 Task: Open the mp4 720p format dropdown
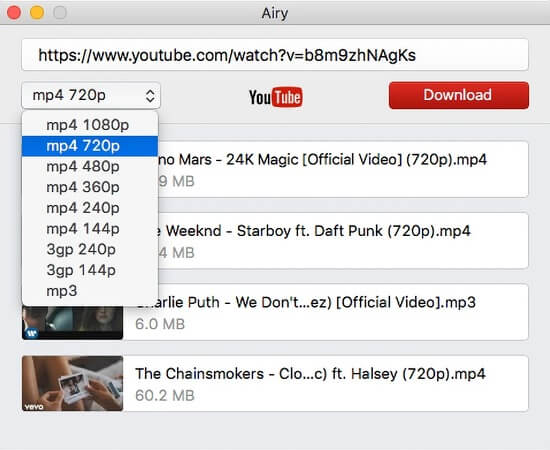click(91, 95)
